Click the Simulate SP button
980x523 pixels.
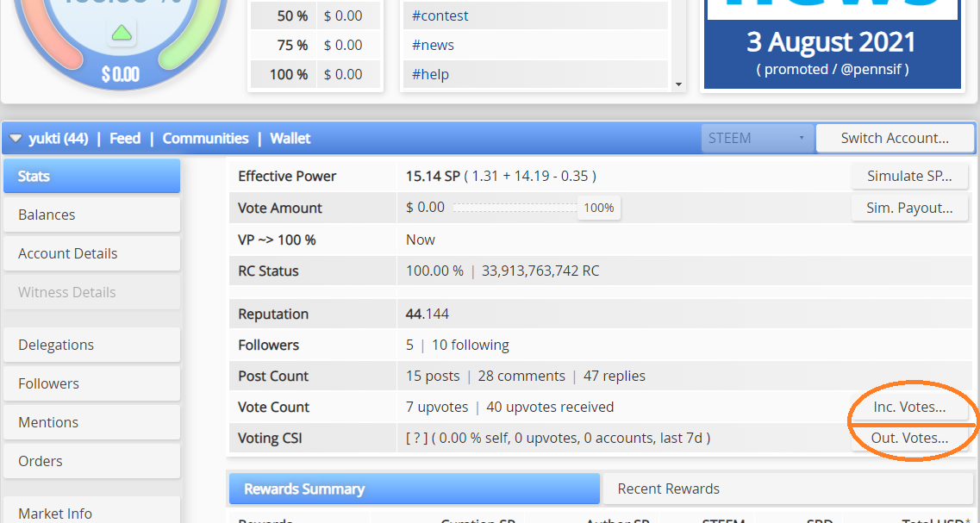tap(909, 177)
